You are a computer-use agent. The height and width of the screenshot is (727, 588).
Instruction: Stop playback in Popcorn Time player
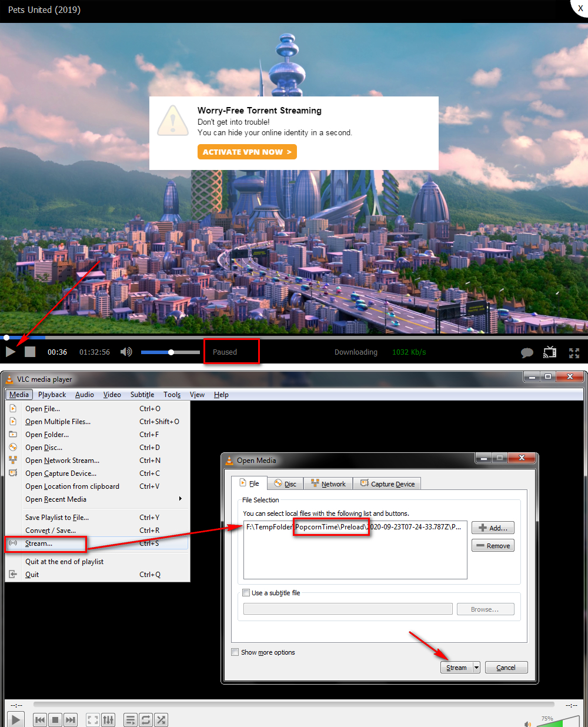coord(30,352)
